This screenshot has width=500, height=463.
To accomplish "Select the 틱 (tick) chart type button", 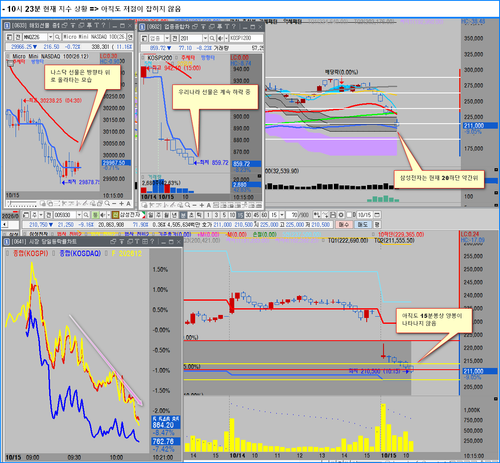I will pos(199,215).
